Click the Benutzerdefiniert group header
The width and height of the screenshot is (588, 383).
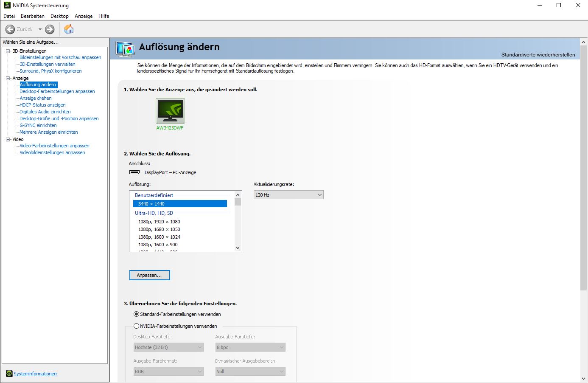tap(154, 195)
